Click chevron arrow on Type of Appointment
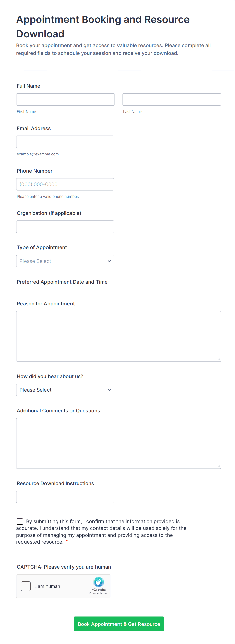 click(109, 261)
